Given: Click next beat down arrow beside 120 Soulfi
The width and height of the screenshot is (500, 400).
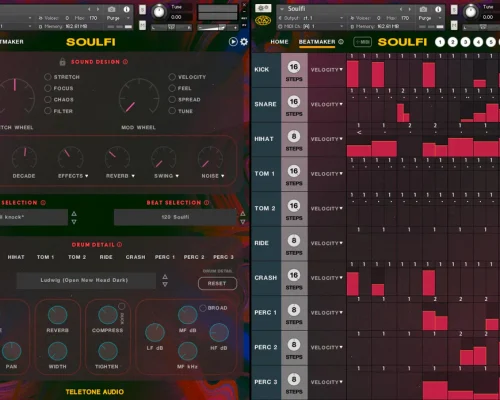Looking at the screenshot, I should pos(243,222).
